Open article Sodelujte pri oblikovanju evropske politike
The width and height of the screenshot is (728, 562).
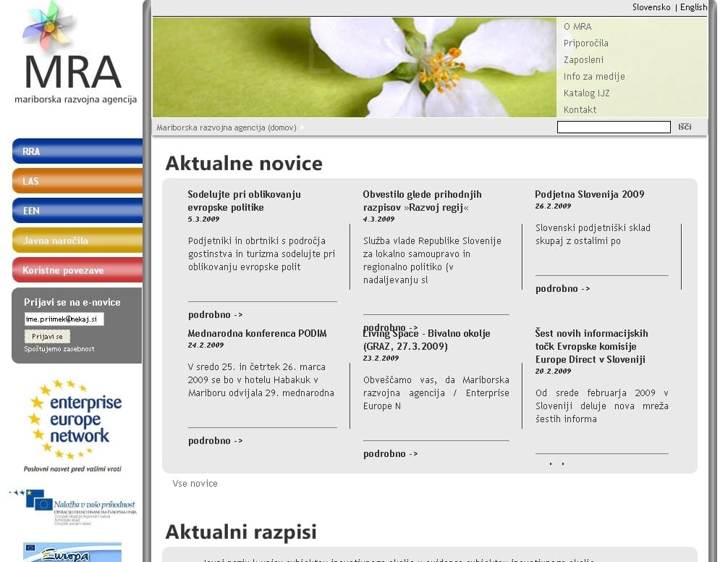pos(244,201)
